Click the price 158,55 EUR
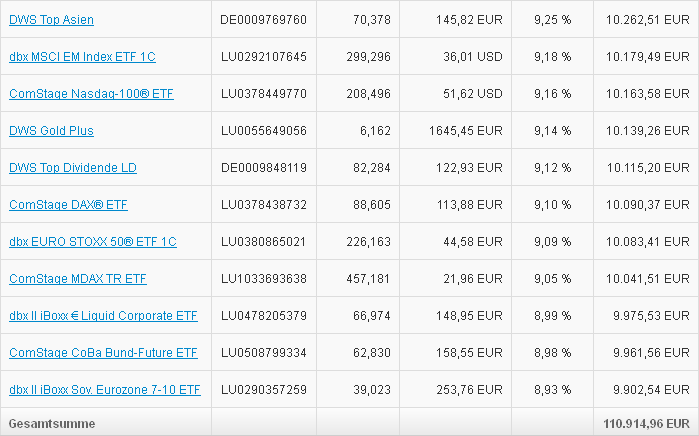Screen dimensions: 699x436 469,353
